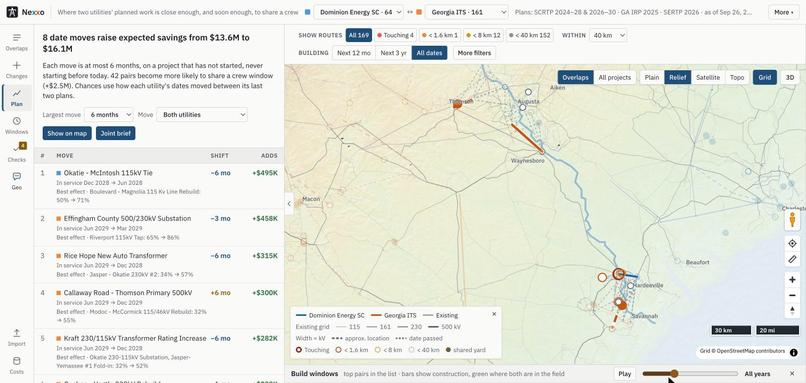Select the Relief basemap
The width and height of the screenshot is (806, 383).
(677, 78)
